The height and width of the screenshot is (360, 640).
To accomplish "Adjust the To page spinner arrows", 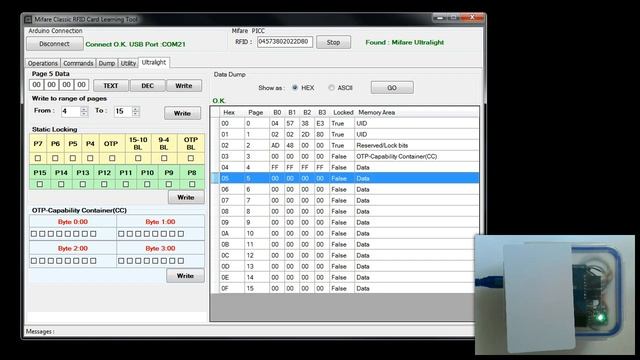I will tap(136, 111).
